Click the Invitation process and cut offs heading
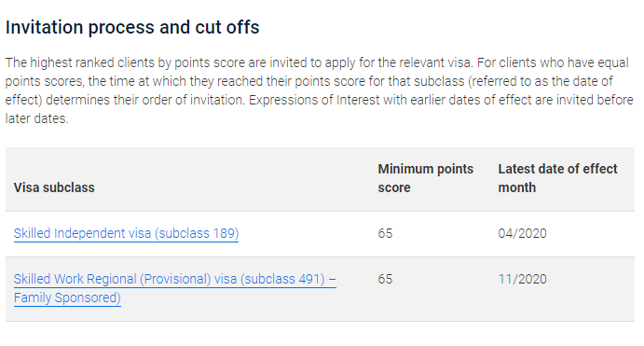The width and height of the screenshot is (644, 346). click(132, 28)
